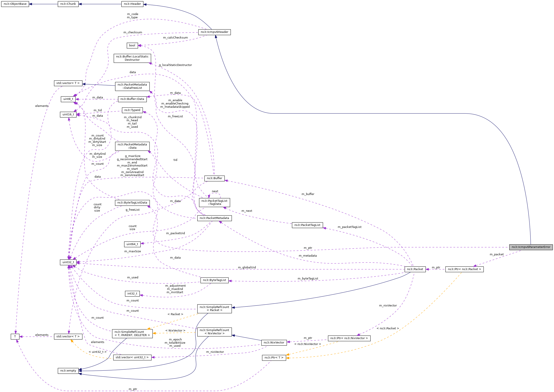
Task: Select the m_metadata edge label
Action: tap(308, 256)
